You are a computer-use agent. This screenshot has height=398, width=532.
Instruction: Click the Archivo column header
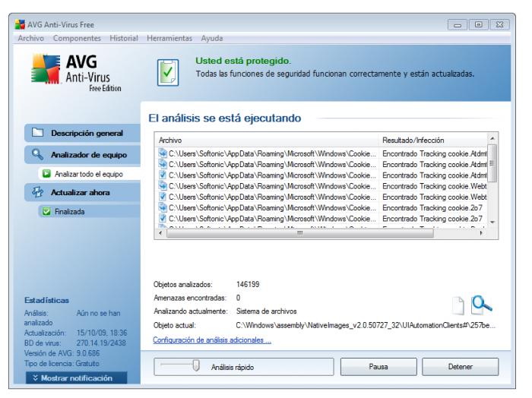(267, 140)
